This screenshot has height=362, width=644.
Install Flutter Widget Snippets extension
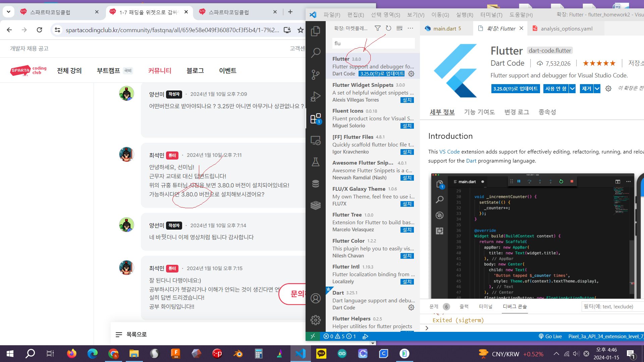(x=407, y=100)
